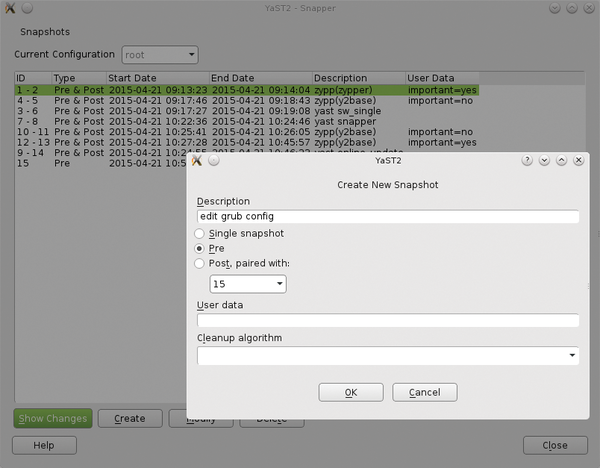600x468 pixels.
Task: Click end date 2015-04-21 09:19:08
Action: 261,111
